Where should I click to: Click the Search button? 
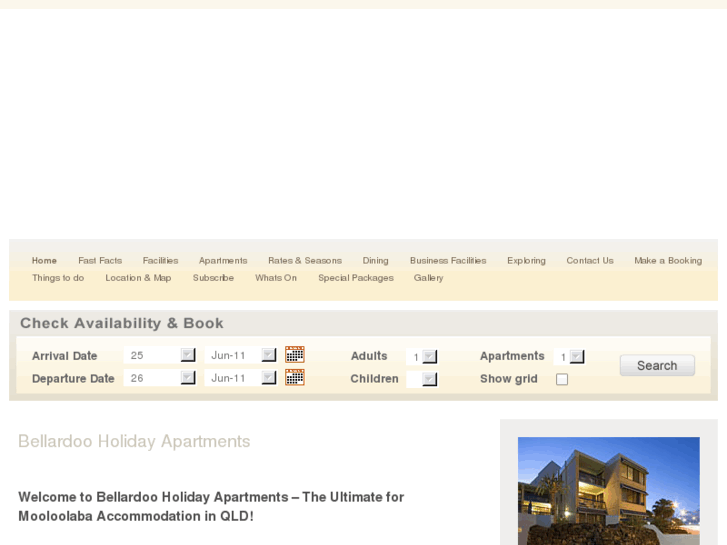[x=657, y=365]
